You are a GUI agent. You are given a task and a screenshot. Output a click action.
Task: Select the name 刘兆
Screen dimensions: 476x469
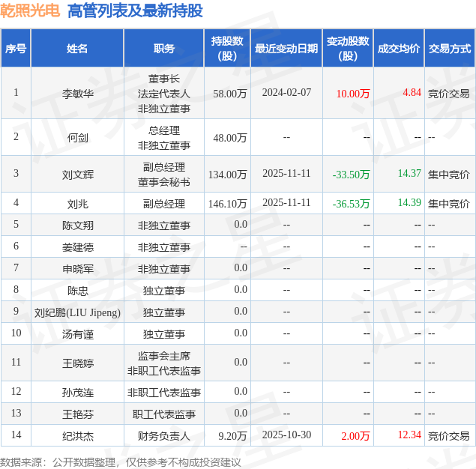coord(78,204)
